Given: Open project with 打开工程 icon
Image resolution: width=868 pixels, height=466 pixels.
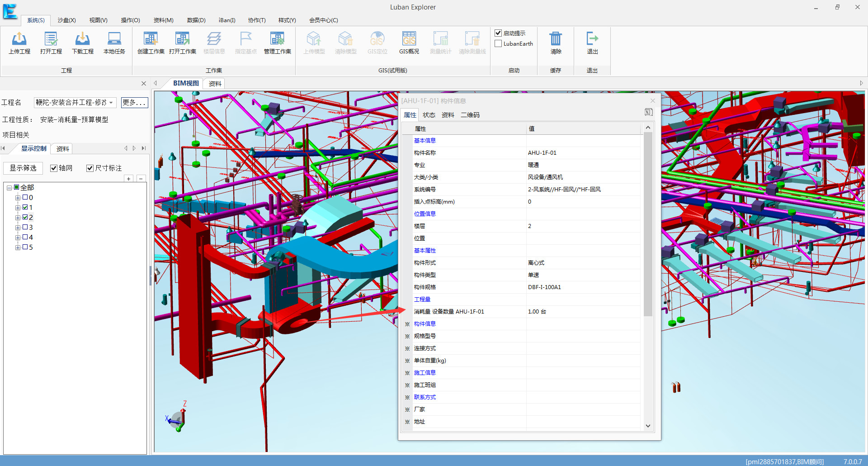Looking at the screenshot, I should (x=51, y=39).
